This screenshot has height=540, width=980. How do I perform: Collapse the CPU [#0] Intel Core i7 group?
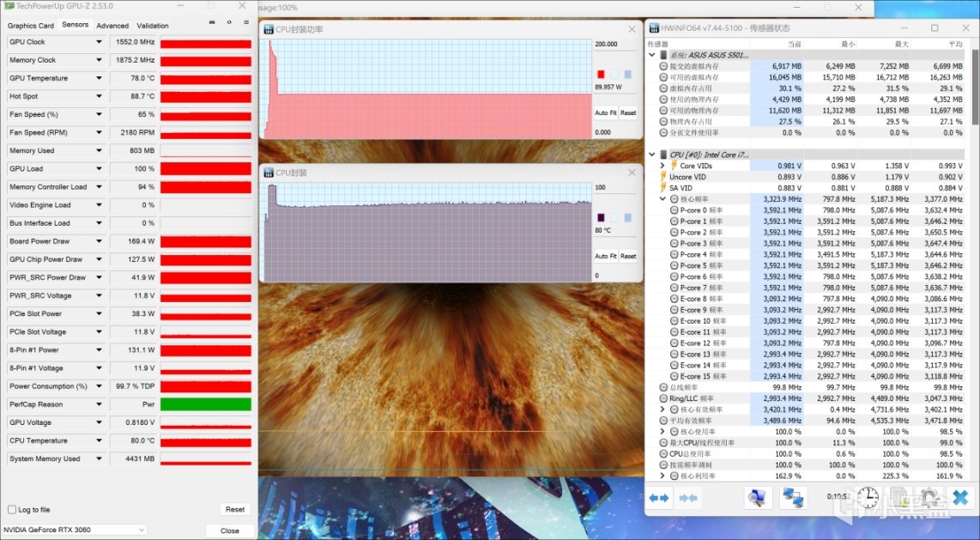pyautogui.click(x=652, y=155)
